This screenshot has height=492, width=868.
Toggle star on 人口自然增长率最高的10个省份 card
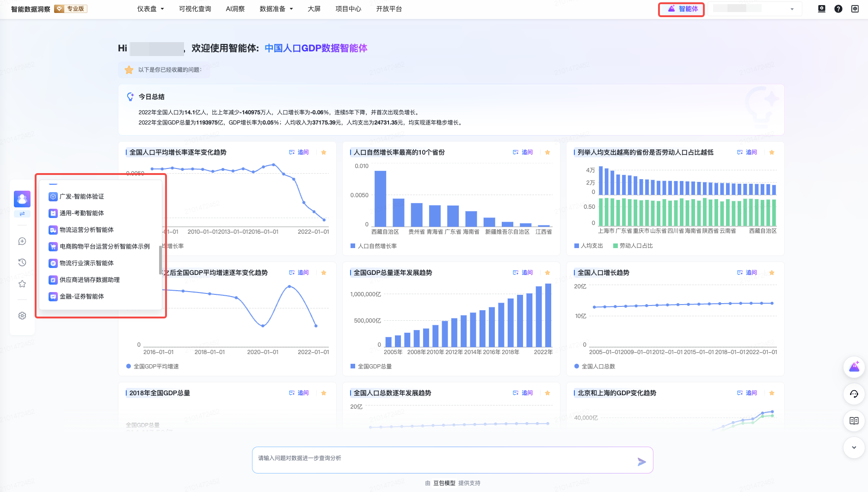(x=548, y=152)
